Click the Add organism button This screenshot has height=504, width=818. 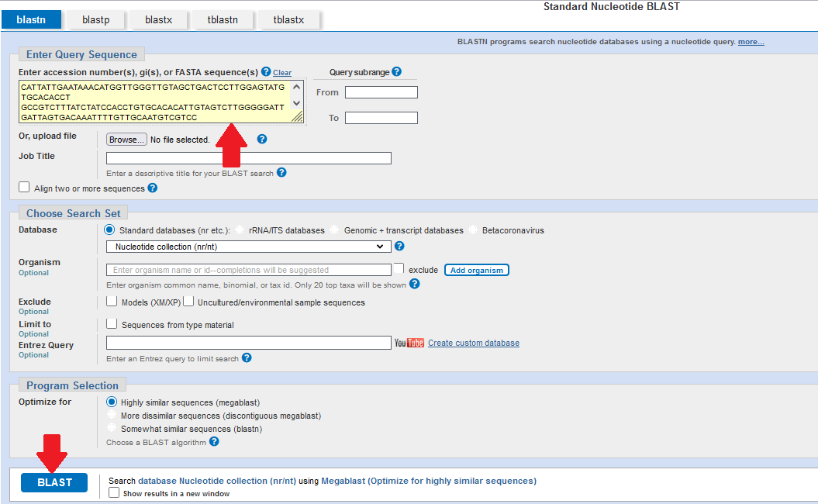click(477, 270)
